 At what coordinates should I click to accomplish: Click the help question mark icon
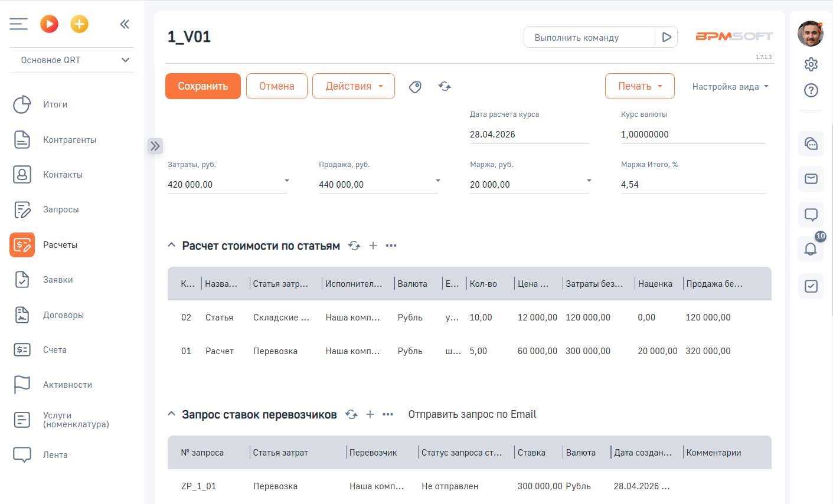click(811, 90)
